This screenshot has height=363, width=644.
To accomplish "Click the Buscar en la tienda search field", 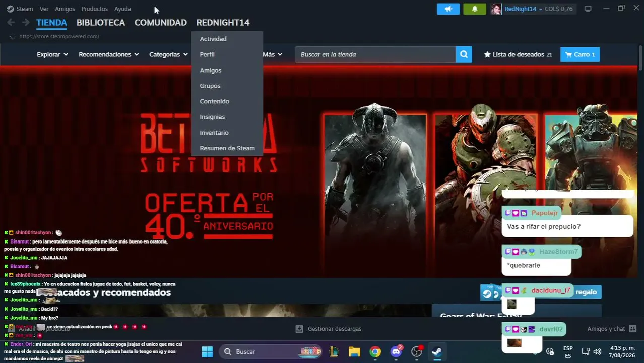I will [375, 54].
